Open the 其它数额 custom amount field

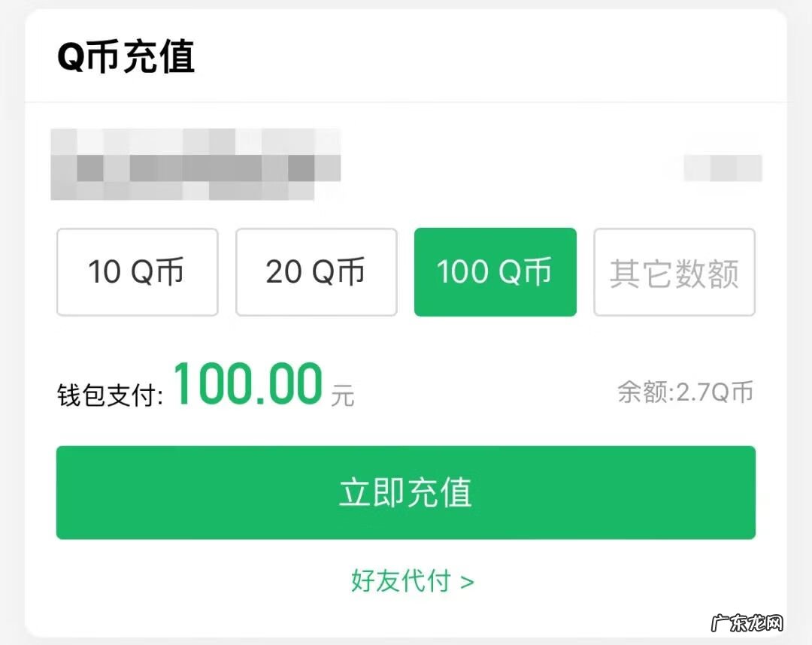click(x=674, y=272)
